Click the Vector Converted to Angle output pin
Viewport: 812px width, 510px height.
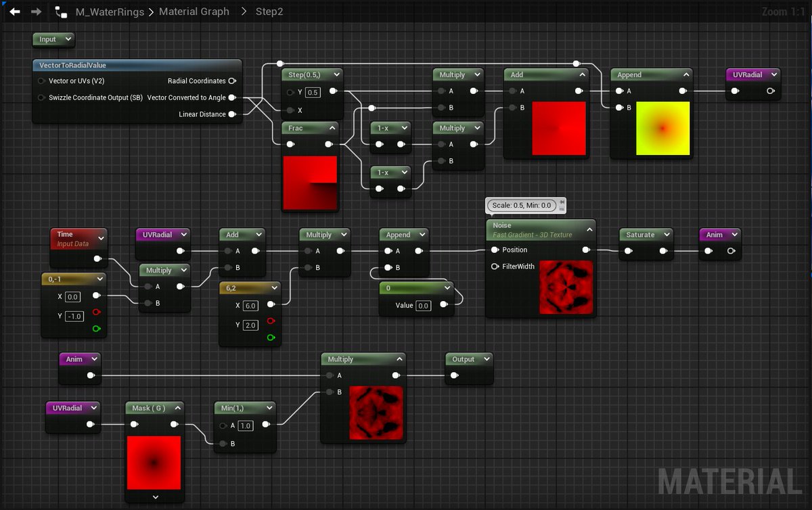[x=232, y=97]
